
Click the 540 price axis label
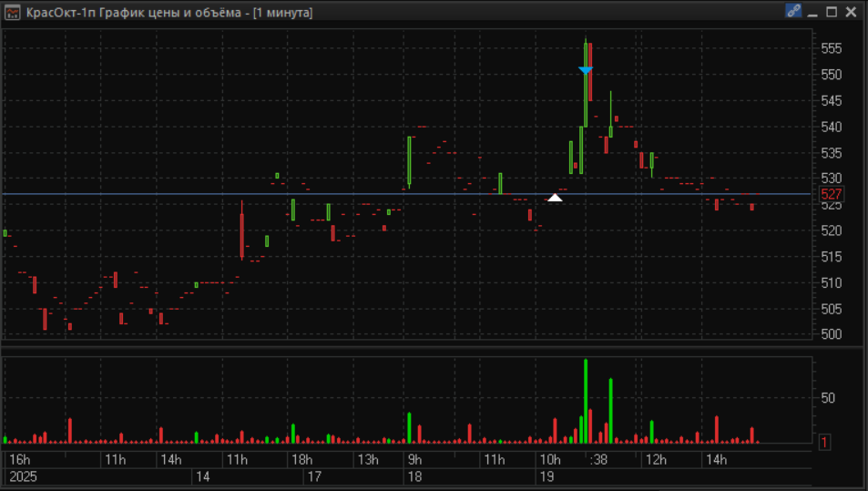click(831, 127)
